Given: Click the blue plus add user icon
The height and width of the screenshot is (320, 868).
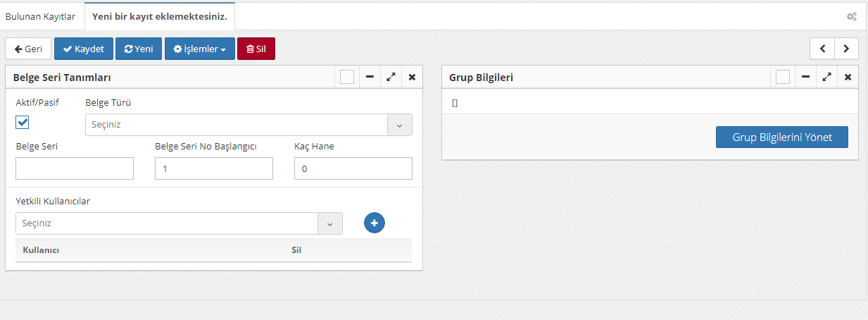Looking at the screenshot, I should [375, 223].
